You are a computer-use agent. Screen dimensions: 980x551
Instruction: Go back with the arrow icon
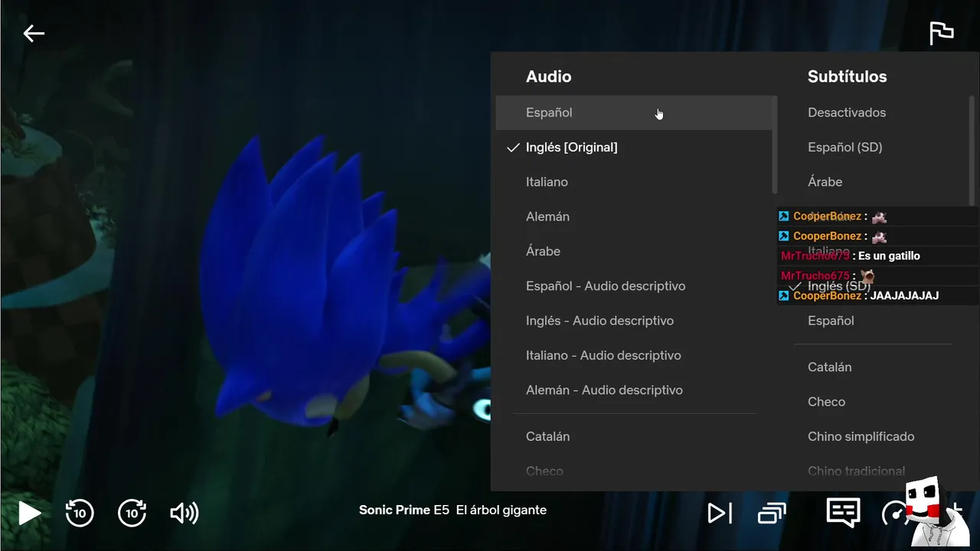click(34, 34)
